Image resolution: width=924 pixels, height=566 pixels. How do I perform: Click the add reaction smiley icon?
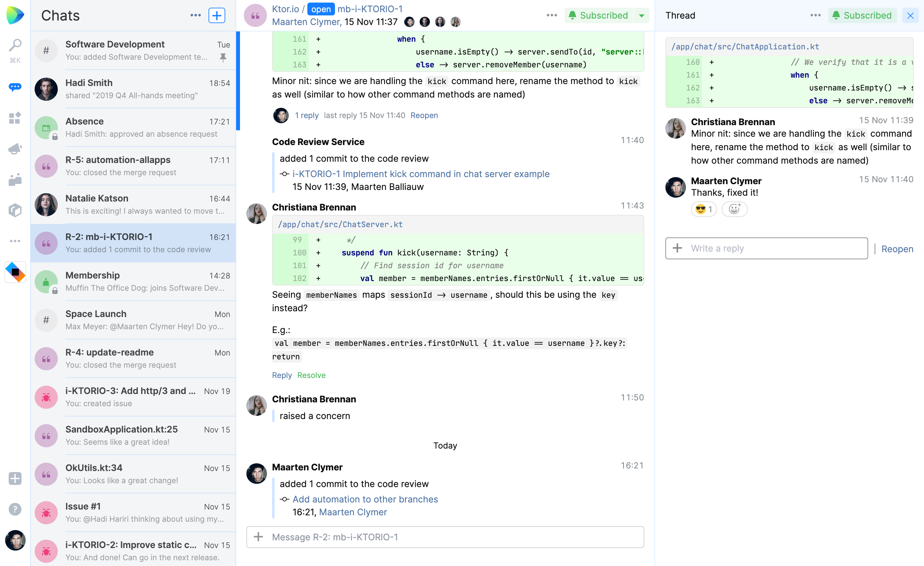[734, 209]
